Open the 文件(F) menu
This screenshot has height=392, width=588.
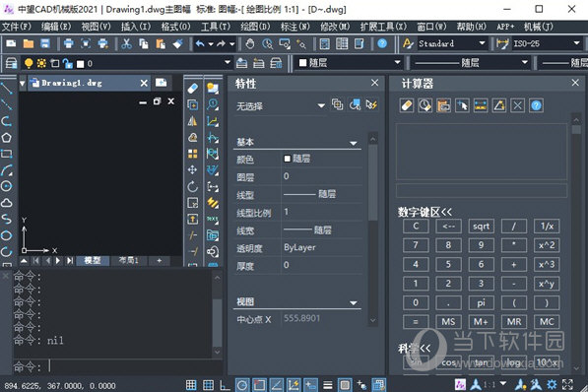point(17,27)
